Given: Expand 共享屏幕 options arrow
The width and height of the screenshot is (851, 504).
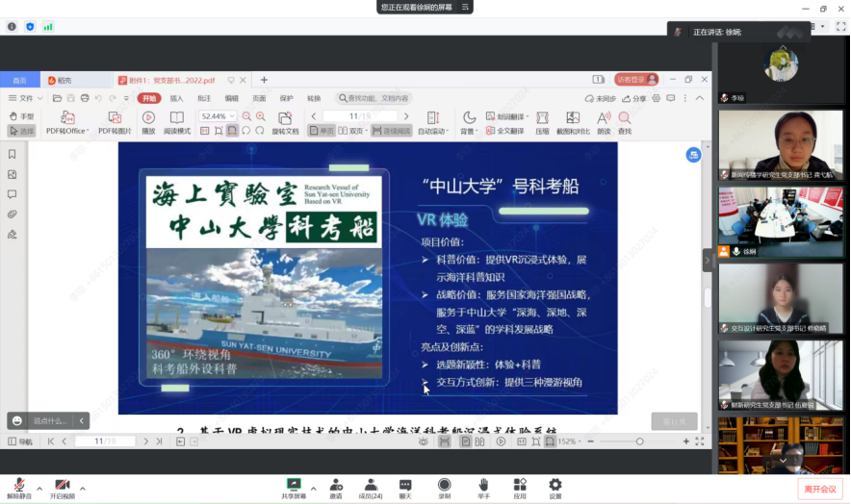Looking at the screenshot, I should tap(313, 489).
